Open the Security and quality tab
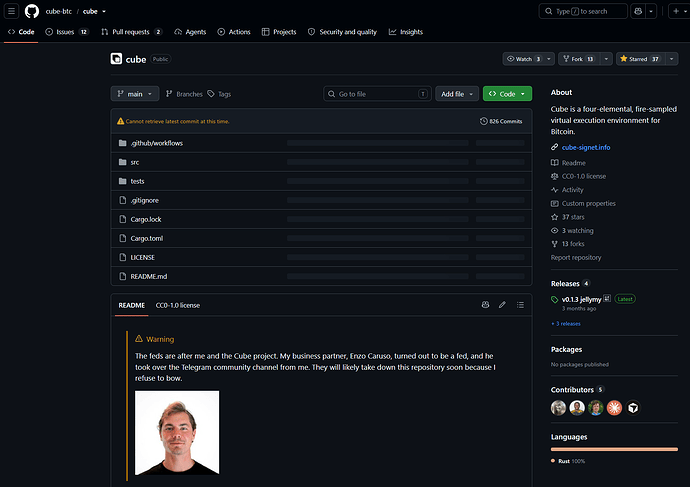The image size is (690, 487). pyautogui.click(x=342, y=32)
